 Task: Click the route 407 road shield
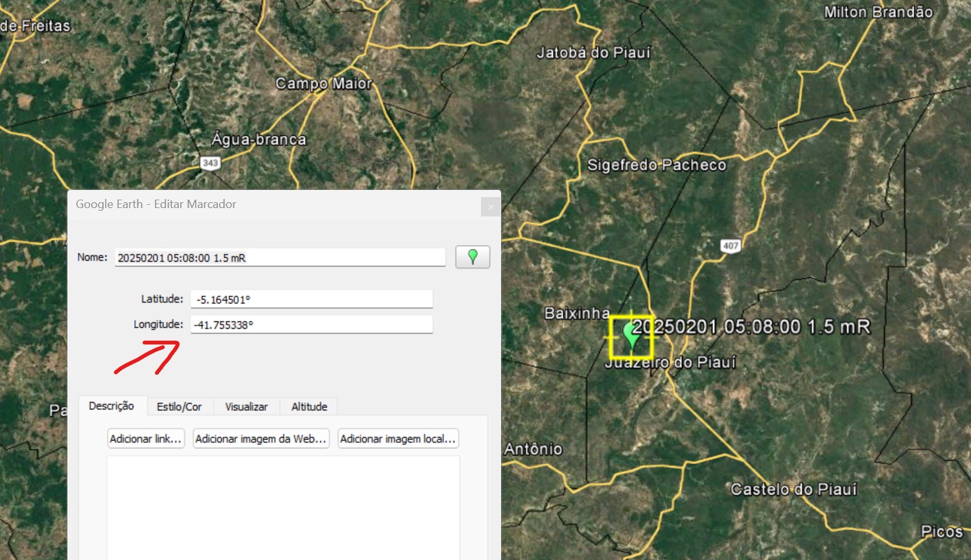click(731, 246)
